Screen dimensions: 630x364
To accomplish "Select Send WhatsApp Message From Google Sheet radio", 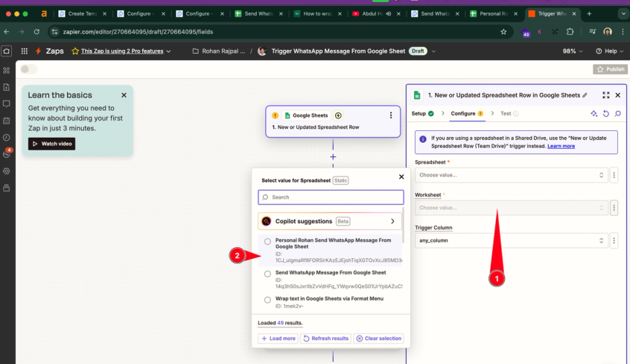I will click(267, 274).
